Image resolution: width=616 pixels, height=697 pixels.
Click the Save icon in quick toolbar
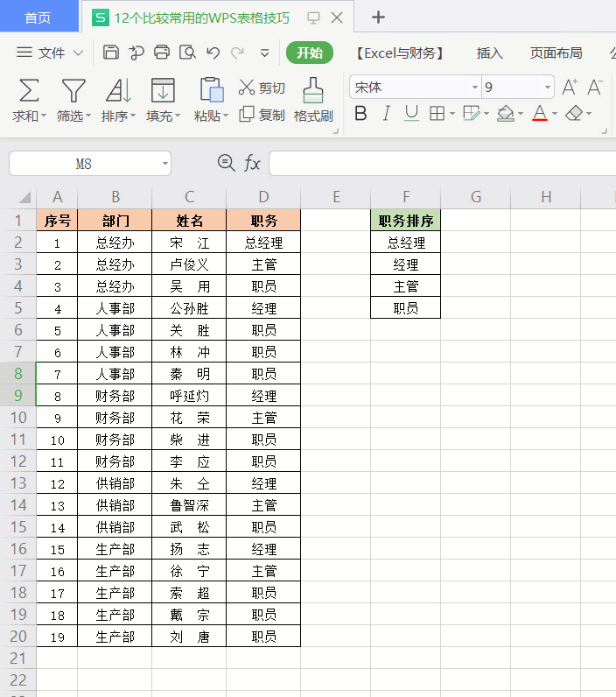point(111,53)
